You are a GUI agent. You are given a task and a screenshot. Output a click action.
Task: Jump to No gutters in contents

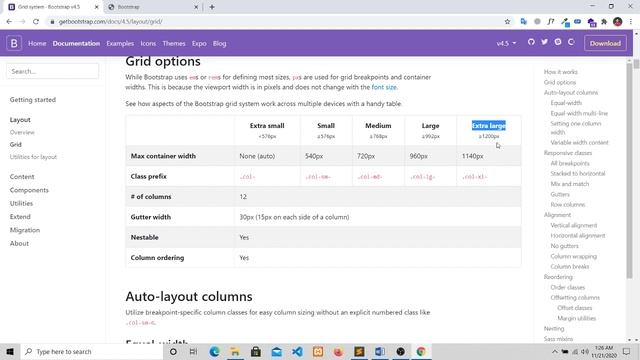(x=564, y=246)
